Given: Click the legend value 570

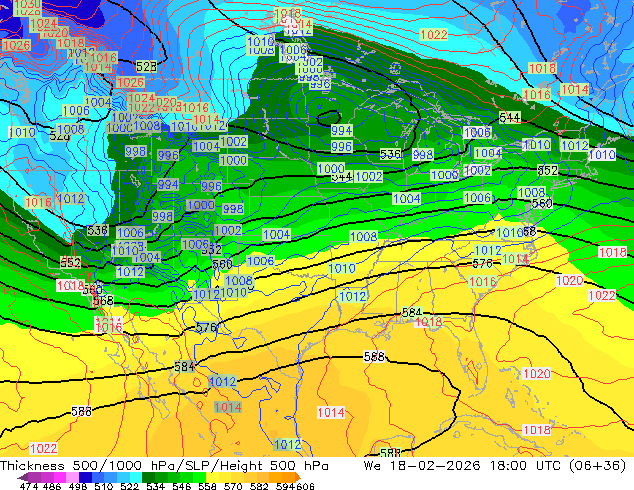Looking at the screenshot, I should pyautogui.click(x=233, y=486).
